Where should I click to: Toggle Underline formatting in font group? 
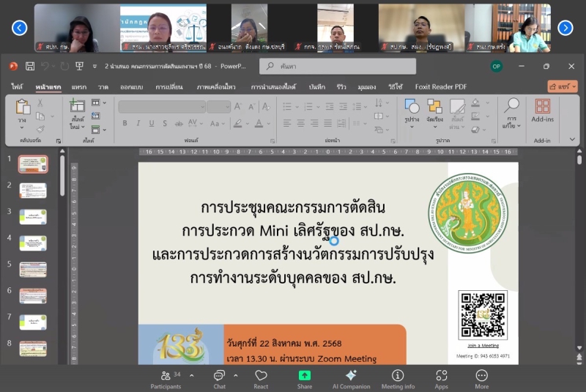click(x=149, y=123)
